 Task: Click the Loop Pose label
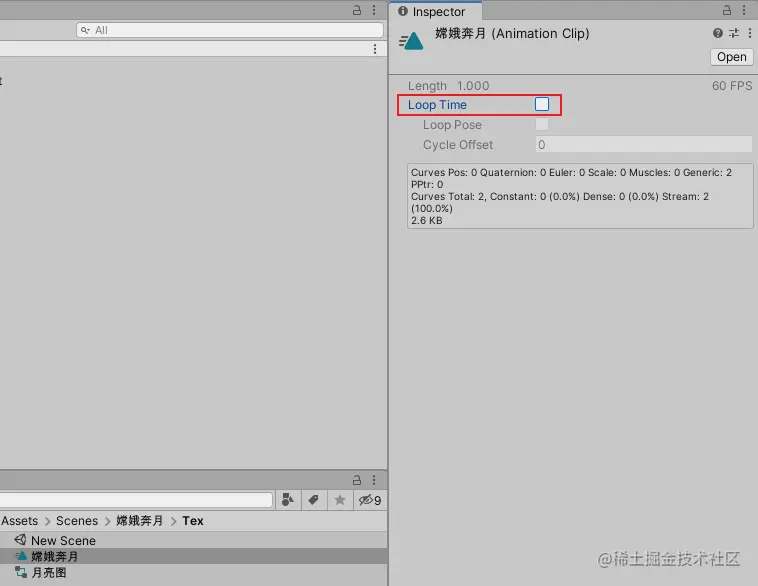(x=452, y=125)
